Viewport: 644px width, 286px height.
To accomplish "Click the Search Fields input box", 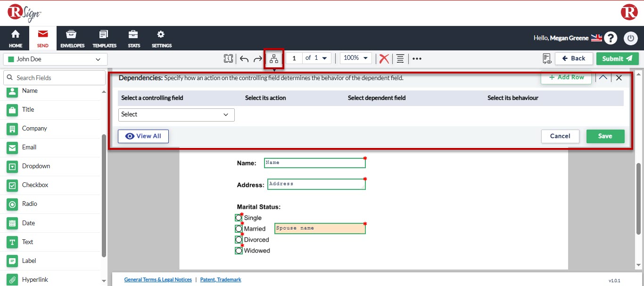I will pyautogui.click(x=55, y=78).
